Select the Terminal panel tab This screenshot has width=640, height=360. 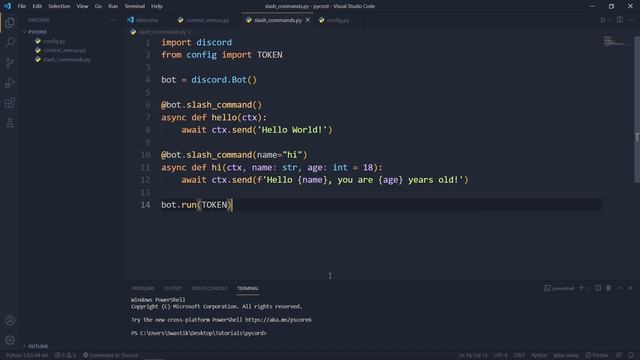[247, 288]
